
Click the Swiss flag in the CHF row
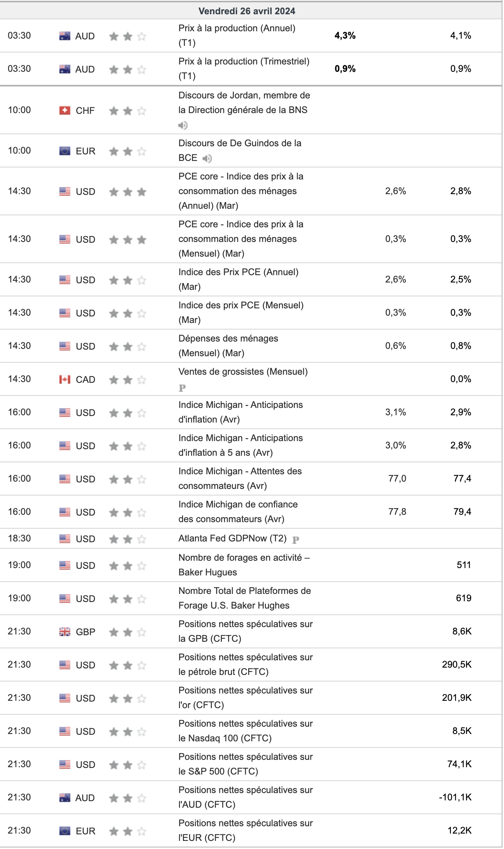click(65, 111)
